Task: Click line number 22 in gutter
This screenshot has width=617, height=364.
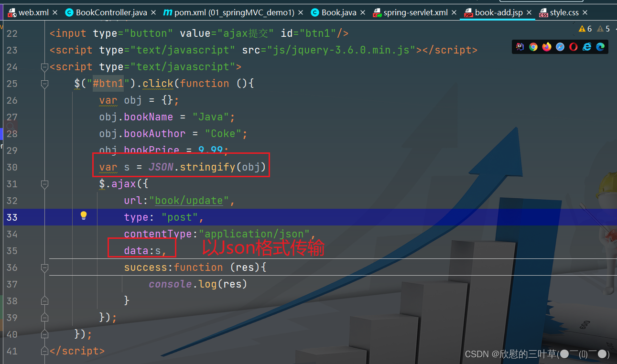Action: 12,33
